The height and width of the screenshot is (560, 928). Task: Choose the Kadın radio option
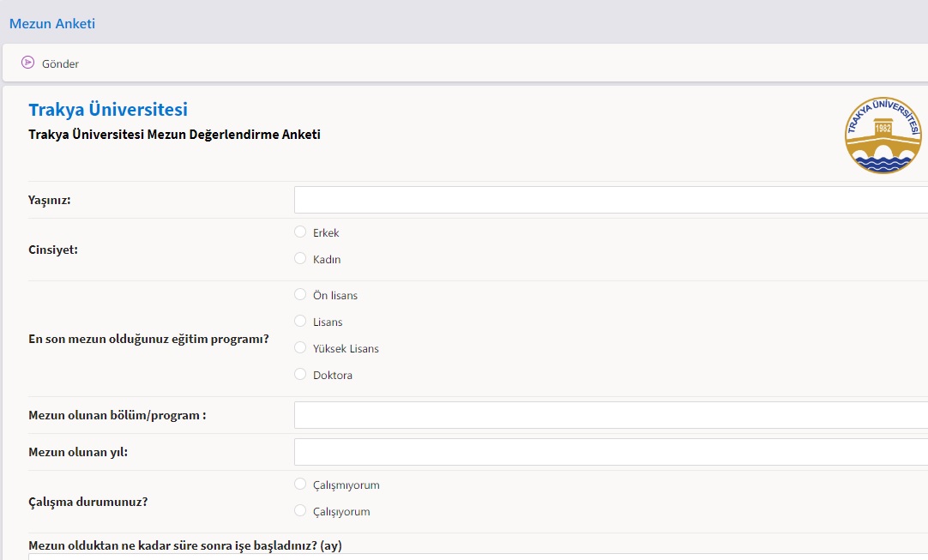pos(300,258)
